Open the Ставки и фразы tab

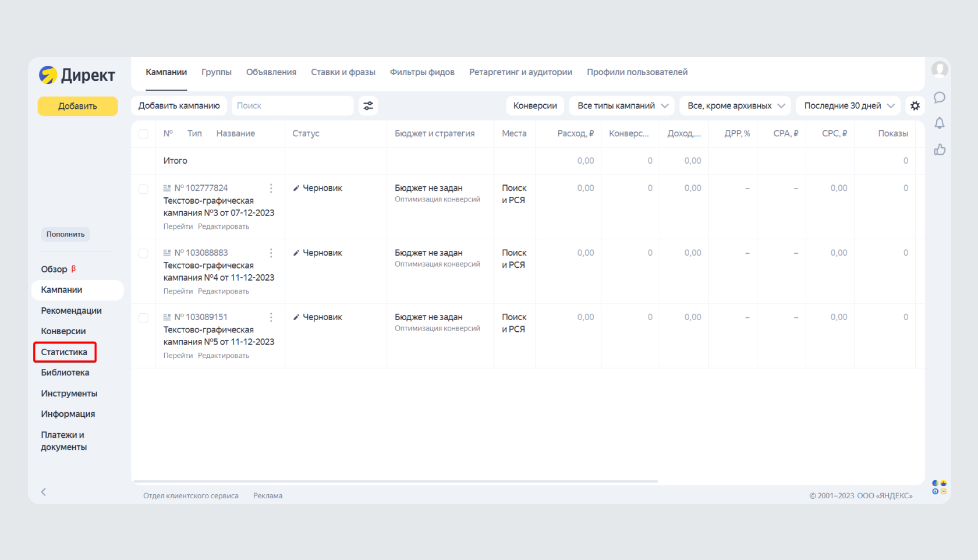point(343,72)
